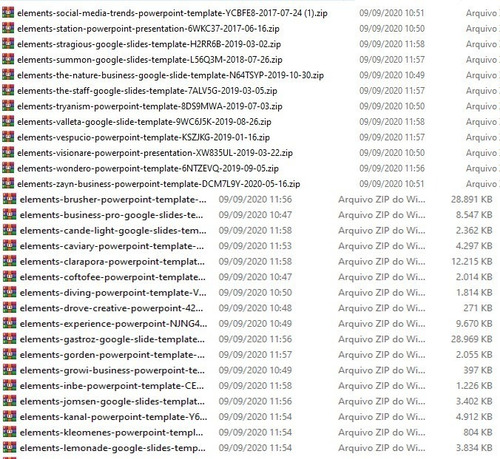
Task: Click the 28.891 KB size value
Action: tap(472, 199)
